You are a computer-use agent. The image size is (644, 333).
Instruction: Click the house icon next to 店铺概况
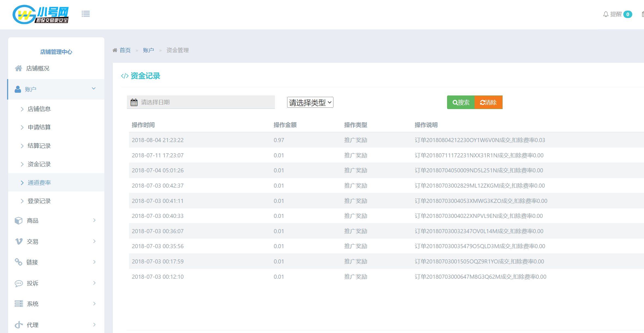[19, 68]
